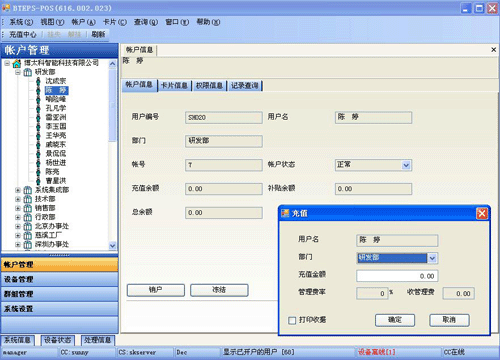Screen dimensions: 500x360
Task: Open the 部门 dropdown in 充值 dialog
Action: (432, 258)
